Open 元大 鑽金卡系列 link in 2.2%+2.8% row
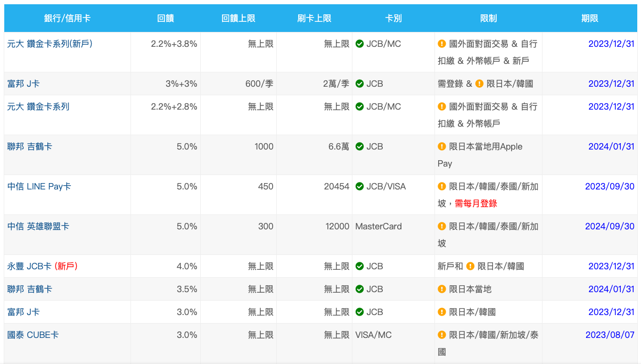This screenshot has height=364, width=641. [38, 106]
